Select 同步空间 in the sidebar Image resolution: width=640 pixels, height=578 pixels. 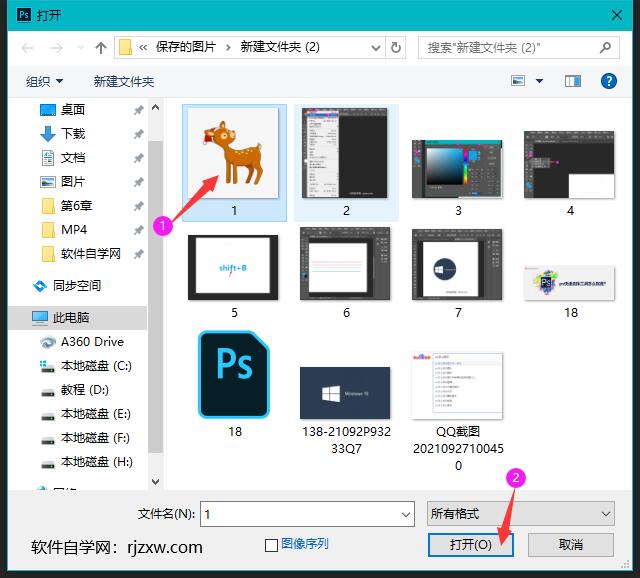coord(77,286)
